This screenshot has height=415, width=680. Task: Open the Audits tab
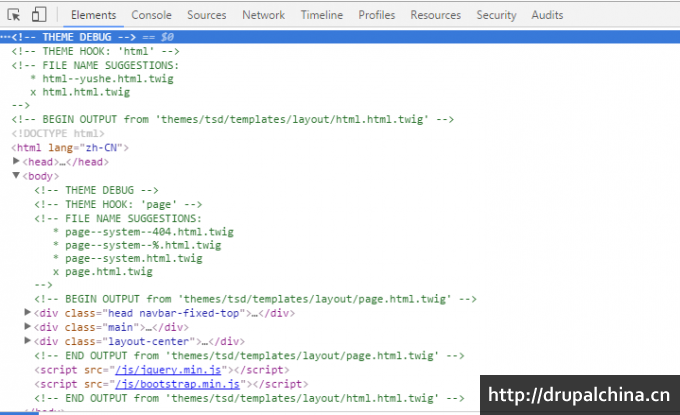point(547,15)
